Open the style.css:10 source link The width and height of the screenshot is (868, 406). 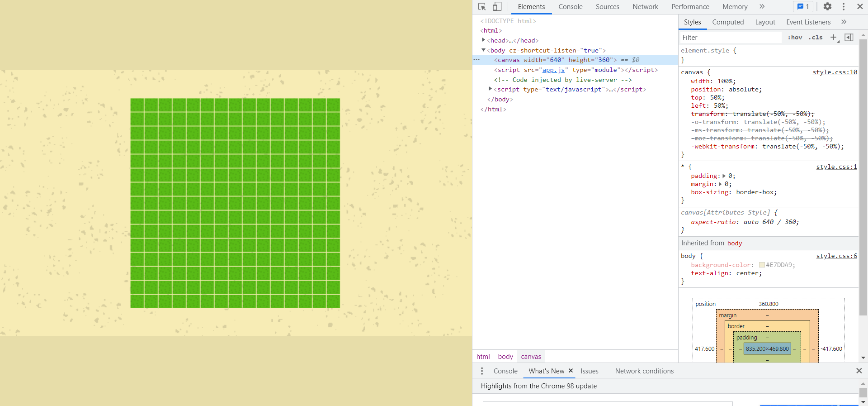tap(835, 72)
